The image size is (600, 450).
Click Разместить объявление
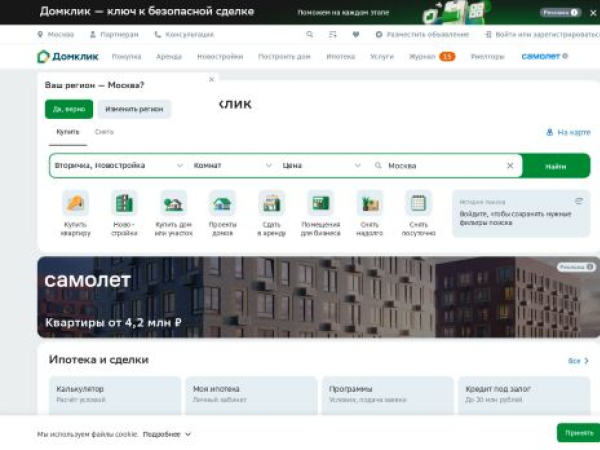(422, 34)
